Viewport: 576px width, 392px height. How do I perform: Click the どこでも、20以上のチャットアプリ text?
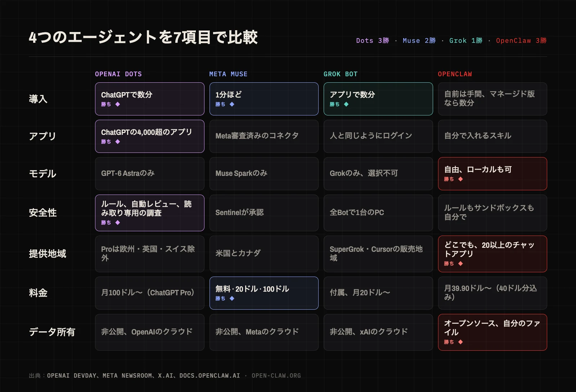click(489, 250)
